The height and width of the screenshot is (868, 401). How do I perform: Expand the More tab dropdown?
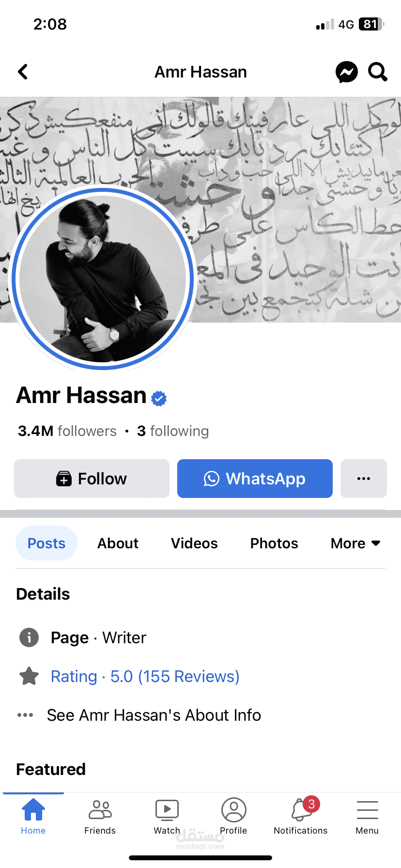(x=355, y=543)
